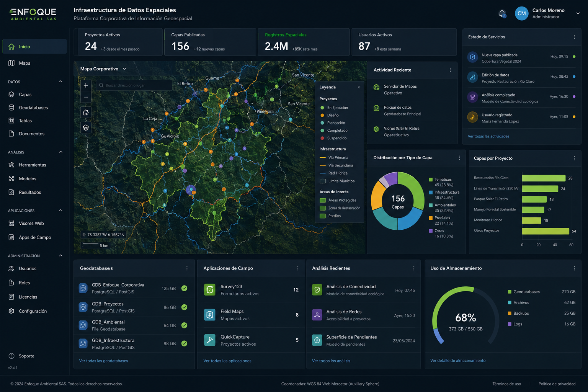Click the CM user avatar
The width and height of the screenshot is (588, 392).
(521, 13)
